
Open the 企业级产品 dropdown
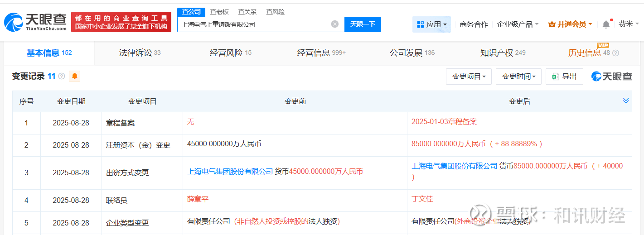coord(518,24)
